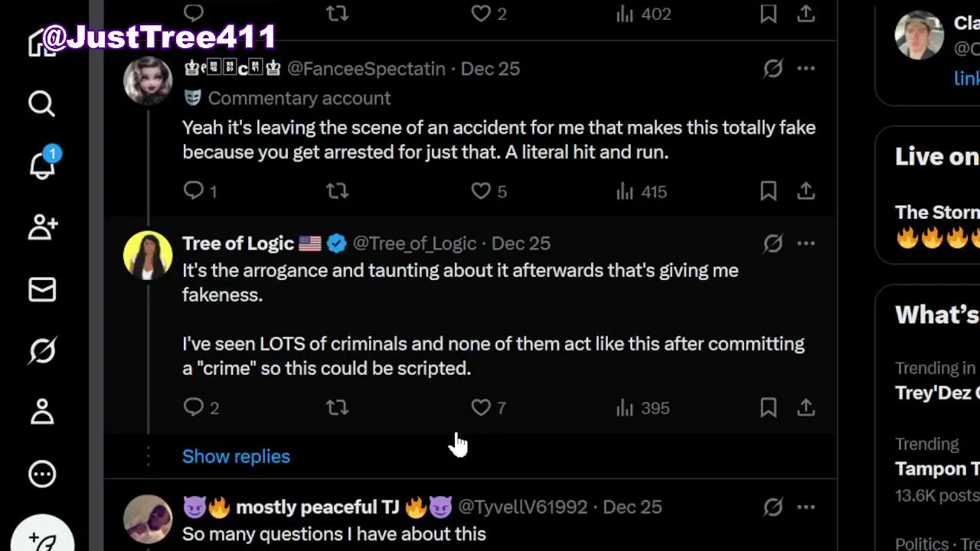This screenshot has width=980, height=551.
Task: Reply to Tree of Logic's post
Action: click(x=194, y=407)
